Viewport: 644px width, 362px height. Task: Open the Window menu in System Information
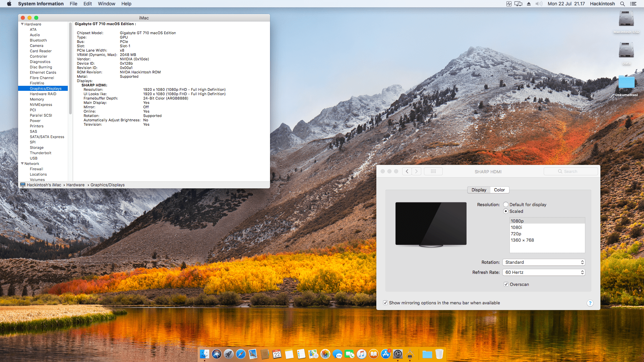coord(106,4)
